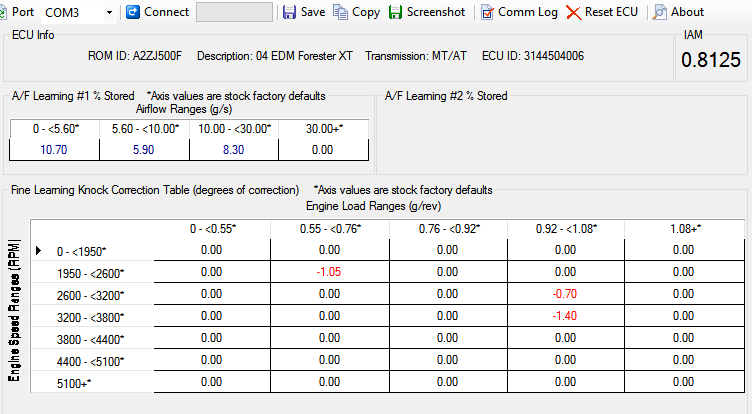Select the COM3 port combo box text
The width and height of the screenshot is (752, 414).
tap(62, 12)
